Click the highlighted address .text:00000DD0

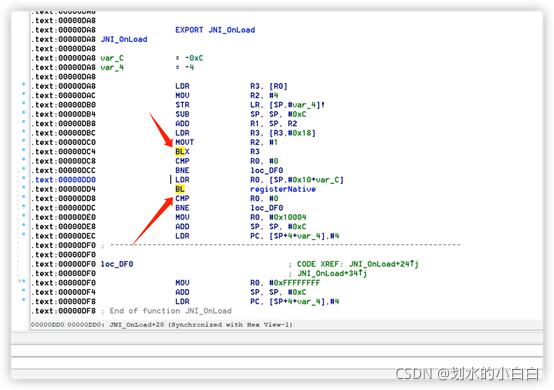pos(65,180)
